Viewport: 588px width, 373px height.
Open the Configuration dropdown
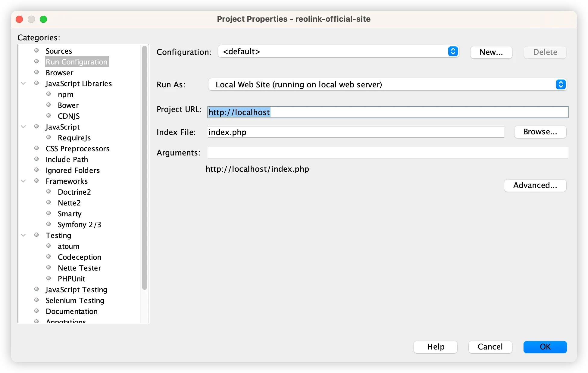tap(338, 52)
